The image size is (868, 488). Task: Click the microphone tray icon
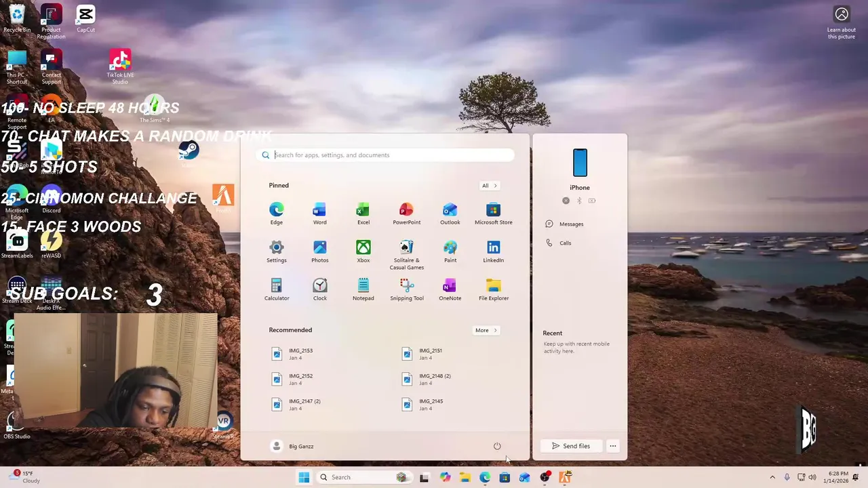point(787,477)
